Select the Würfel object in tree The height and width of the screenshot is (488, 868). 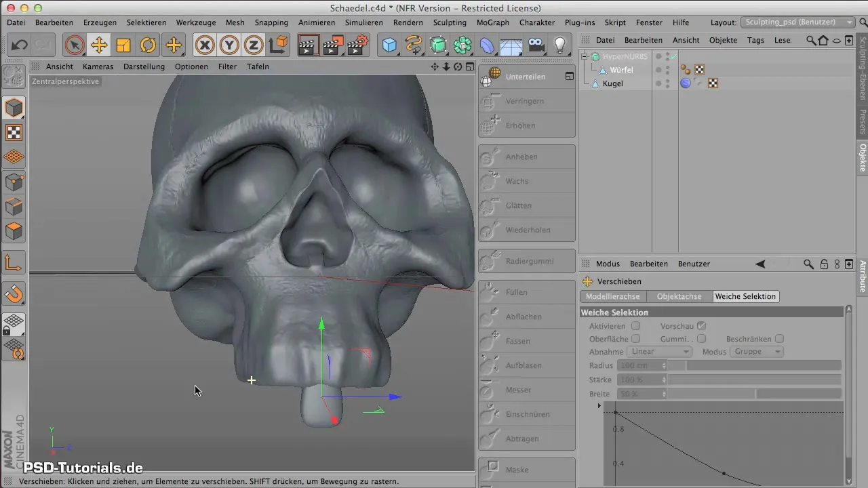point(621,70)
